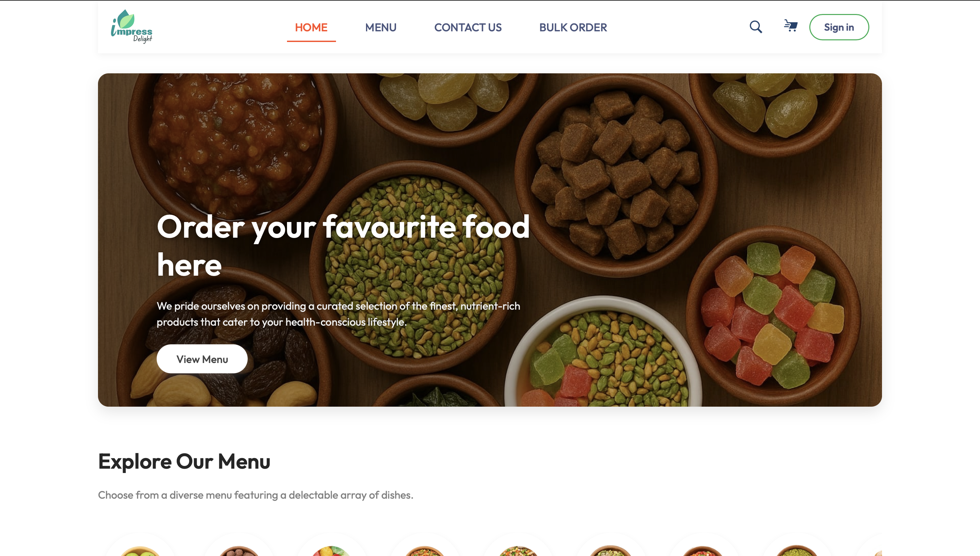Click the 'Explore Our Menu' heading
Image resolution: width=980 pixels, height=556 pixels.
click(x=184, y=461)
